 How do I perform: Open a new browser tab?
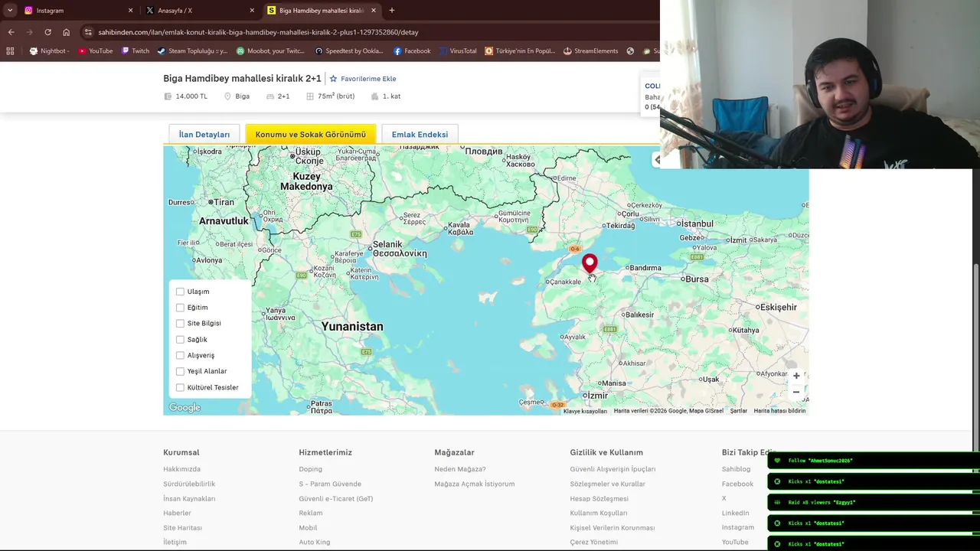pyautogui.click(x=392, y=11)
